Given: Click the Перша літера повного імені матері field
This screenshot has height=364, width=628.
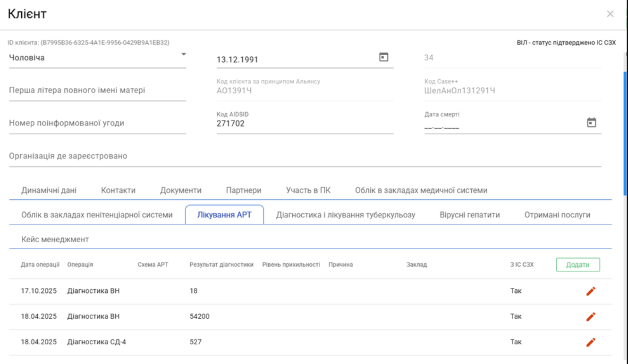Looking at the screenshot, I should 98,90.
